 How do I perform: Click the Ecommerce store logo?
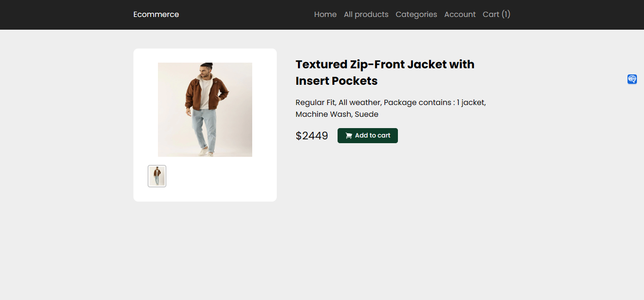(156, 14)
